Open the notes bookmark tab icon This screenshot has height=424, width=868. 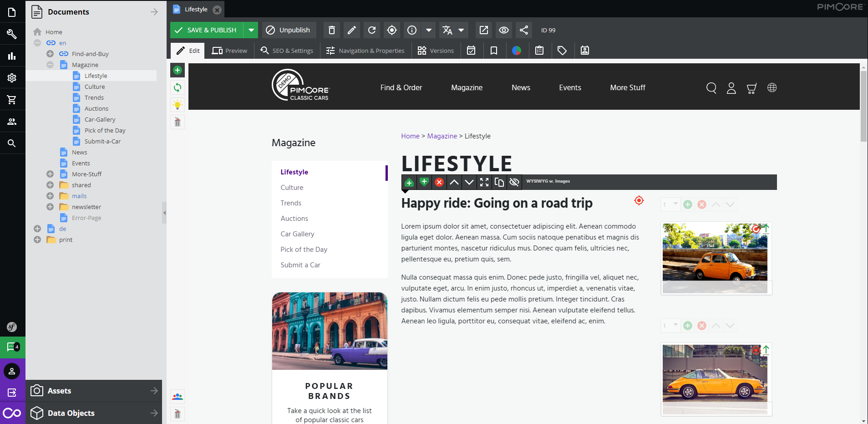pyautogui.click(x=494, y=51)
